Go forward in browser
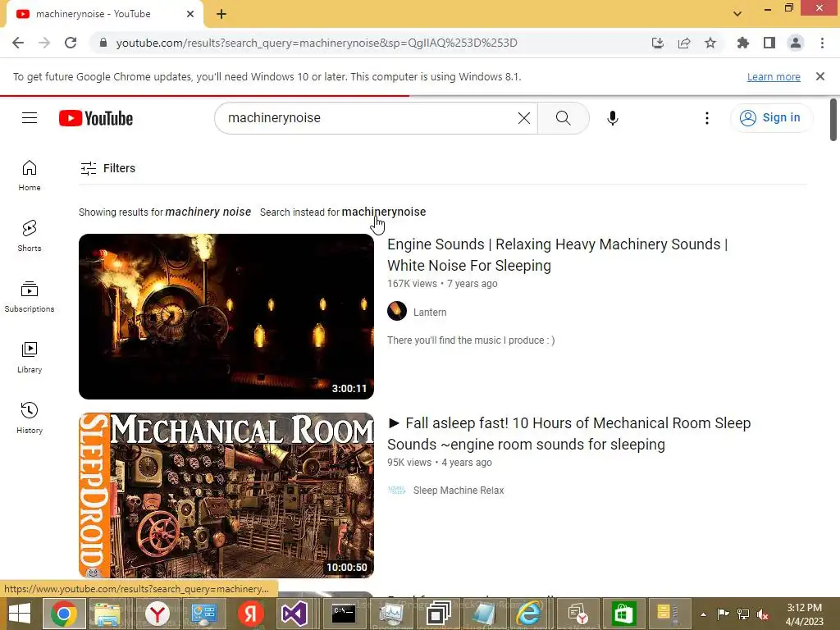 click(x=44, y=43)
